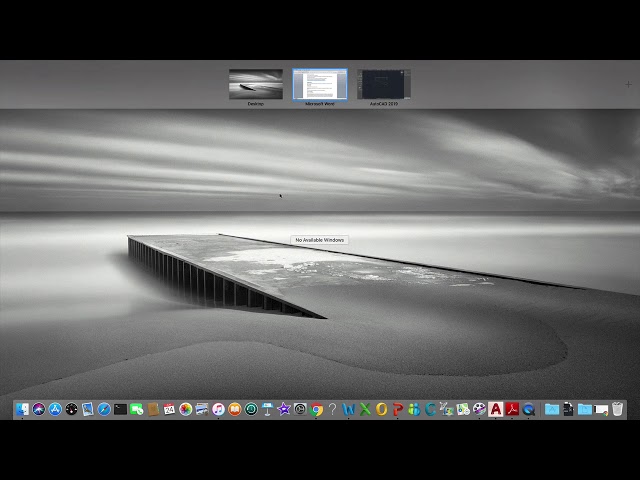Open Adobe Acrobat from the dock
The height and width of the screenshot is (480, 640).
click(512, 409)
